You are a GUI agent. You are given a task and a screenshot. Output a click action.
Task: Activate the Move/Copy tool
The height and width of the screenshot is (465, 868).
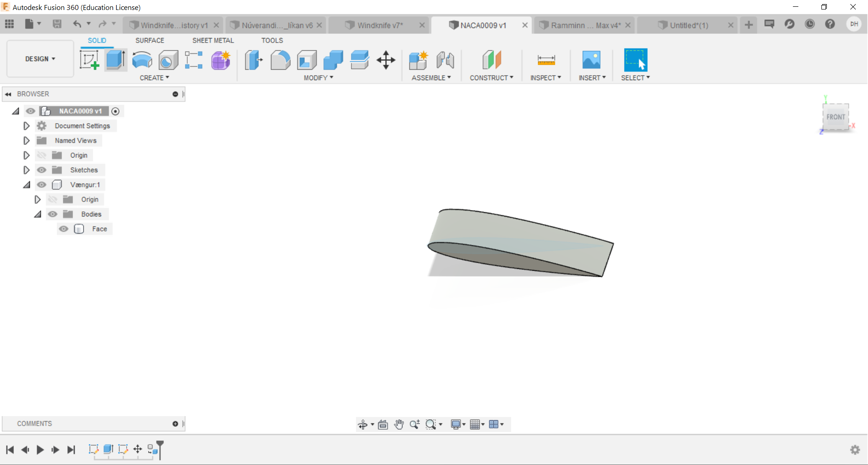coord(386,60)
